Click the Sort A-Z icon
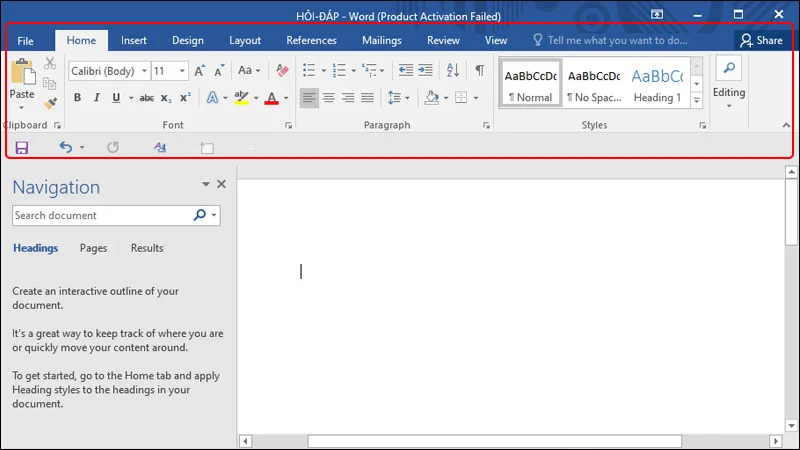Screen dimensions: 800x450 click(x=452, y=71)
